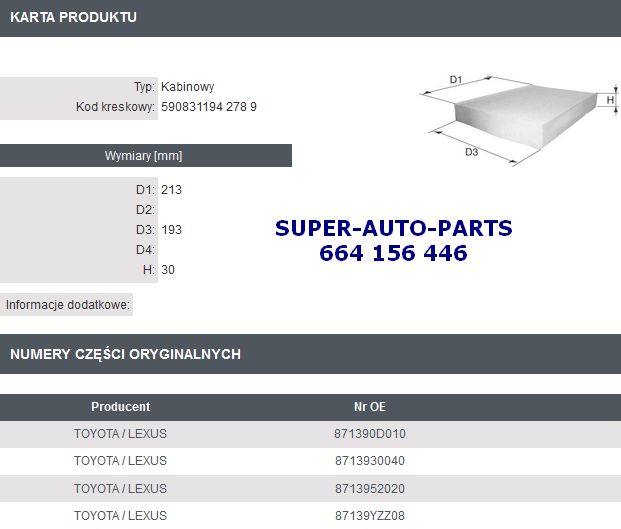621x529 pixels.
Task: Click the Producent column header
Action: [x=121, y=407]
